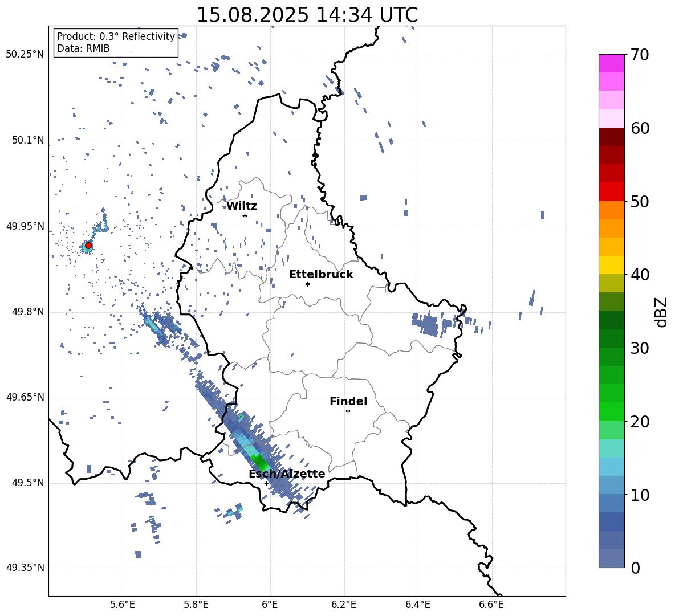Viewport: 675px width, 616px height.
Task: Click the 49.8°N latitude label
Action: click(x=28, y=312)
